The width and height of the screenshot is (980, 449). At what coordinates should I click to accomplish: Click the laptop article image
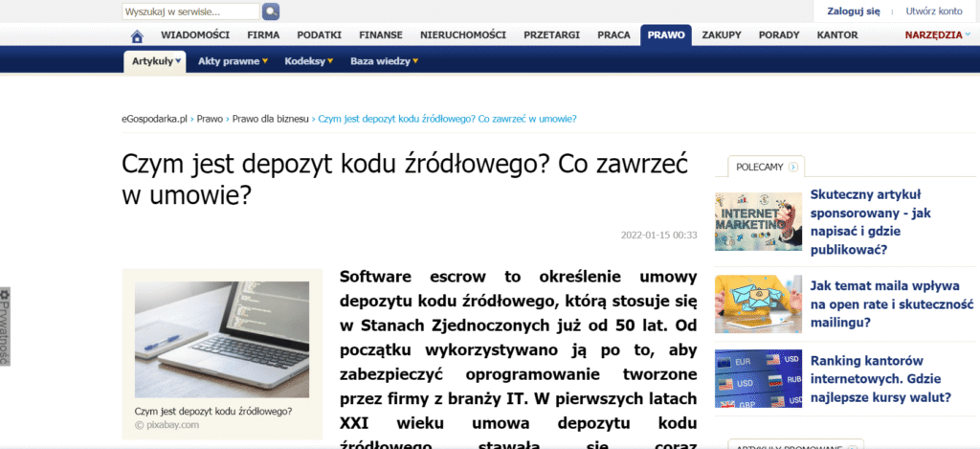pos(222,339)
